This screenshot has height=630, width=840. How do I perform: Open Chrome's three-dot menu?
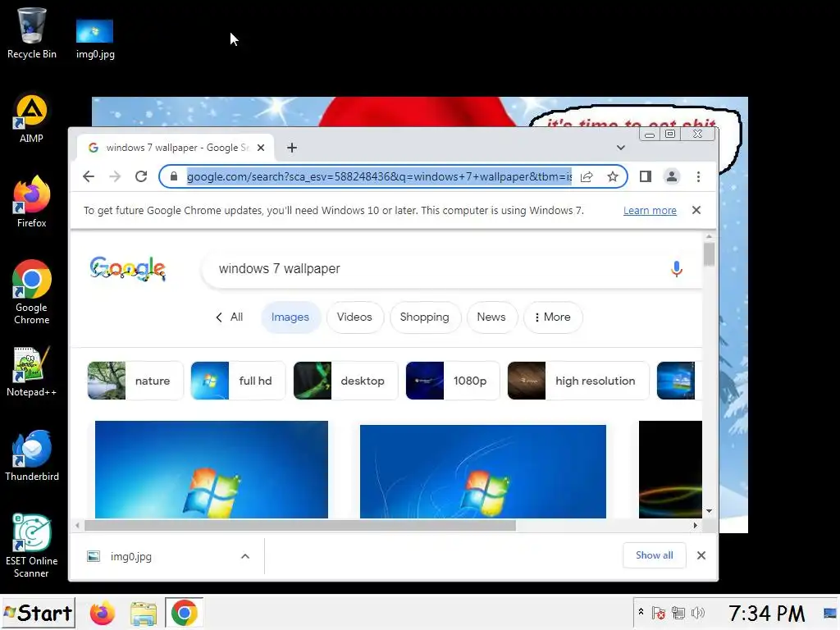(698, 176)
